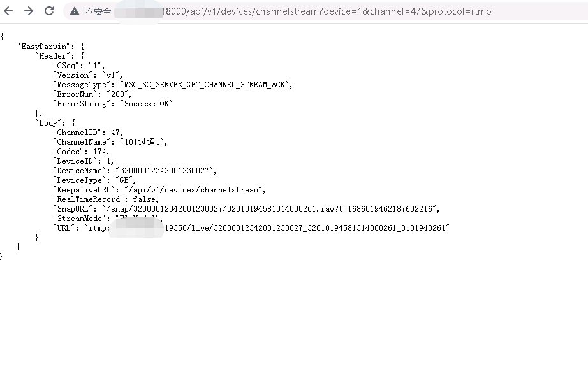Click the ErrorNum value "200"
The image size is (588, 374).
tap(117, 94)
